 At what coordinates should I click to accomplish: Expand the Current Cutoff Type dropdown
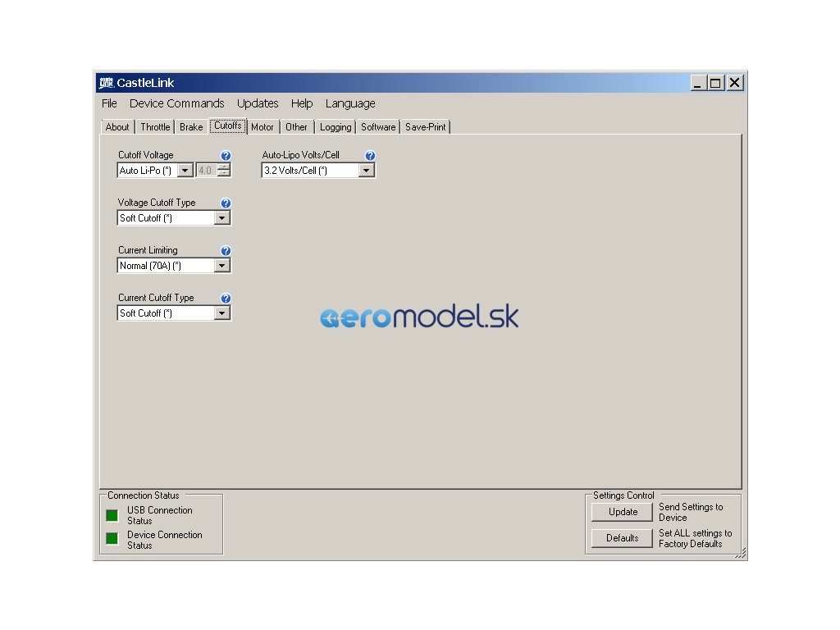click(x=221, y=313)
